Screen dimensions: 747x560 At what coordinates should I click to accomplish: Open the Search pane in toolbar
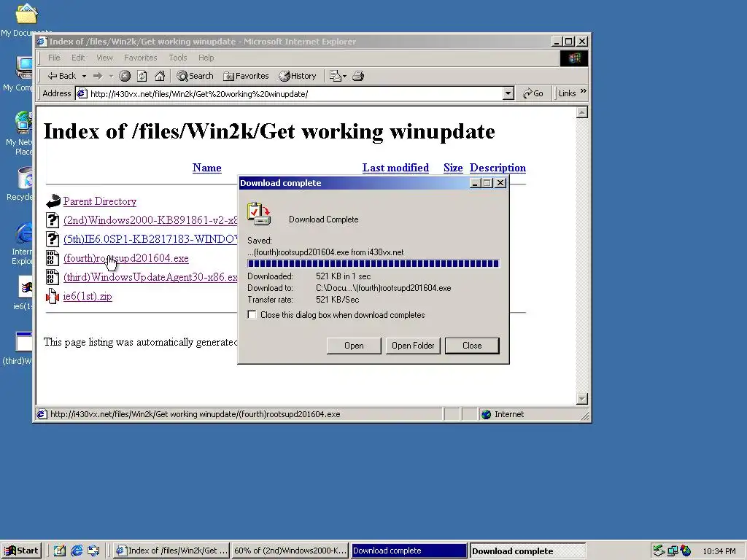coord(195,76)
